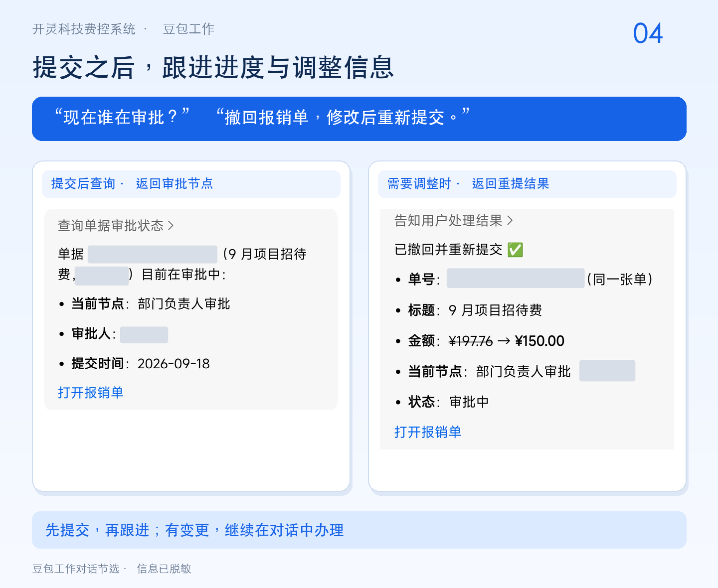Click the redacted 审批人 name field

click(144, 335)
